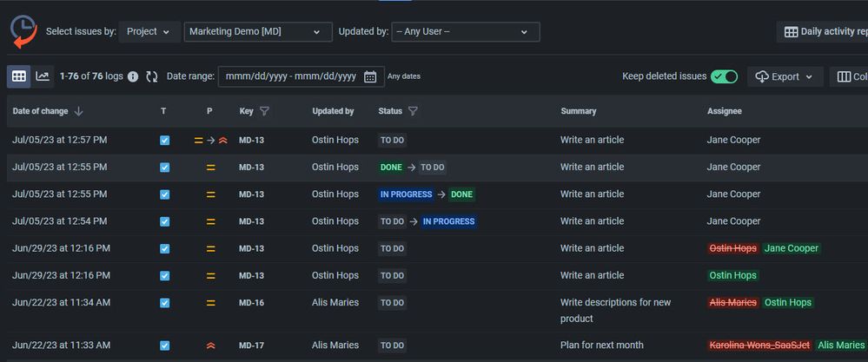Viewport: 868px width, 362px height.
Task: Click high priority icon in MD-17 row
Action: 210,346
